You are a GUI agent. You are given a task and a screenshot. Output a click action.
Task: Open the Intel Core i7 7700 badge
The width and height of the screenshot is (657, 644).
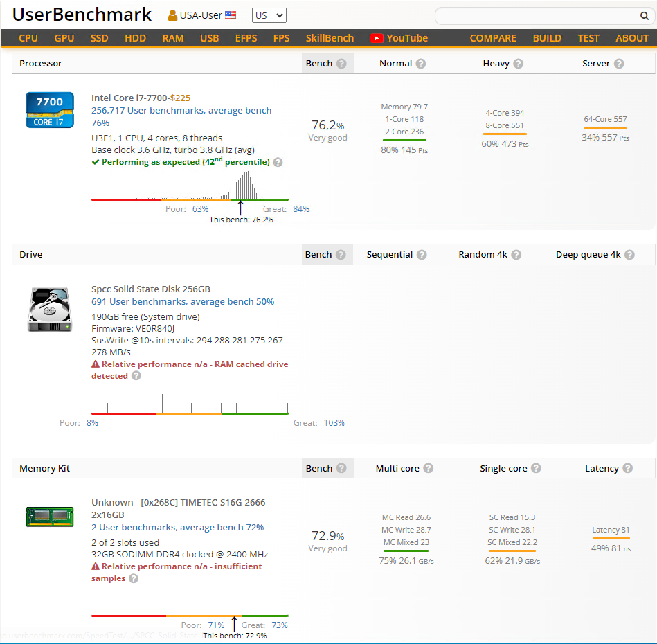tap(50, 110)
